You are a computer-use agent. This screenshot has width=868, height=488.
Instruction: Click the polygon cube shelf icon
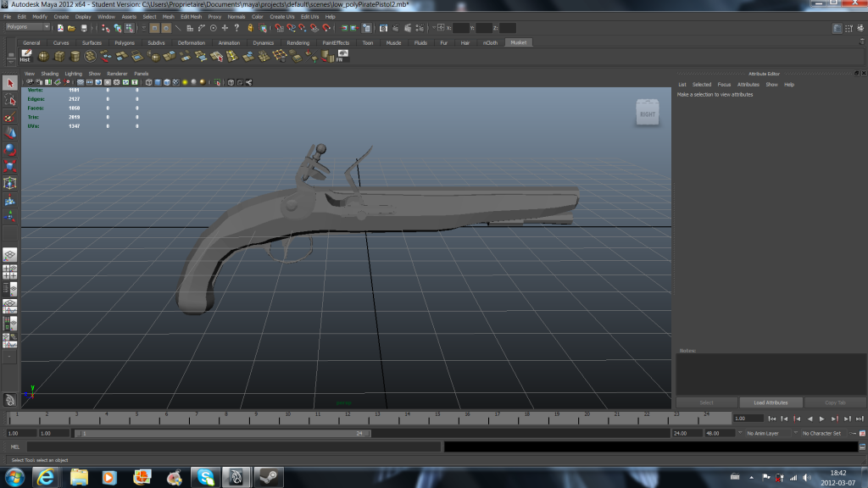[x=59, y=56]
